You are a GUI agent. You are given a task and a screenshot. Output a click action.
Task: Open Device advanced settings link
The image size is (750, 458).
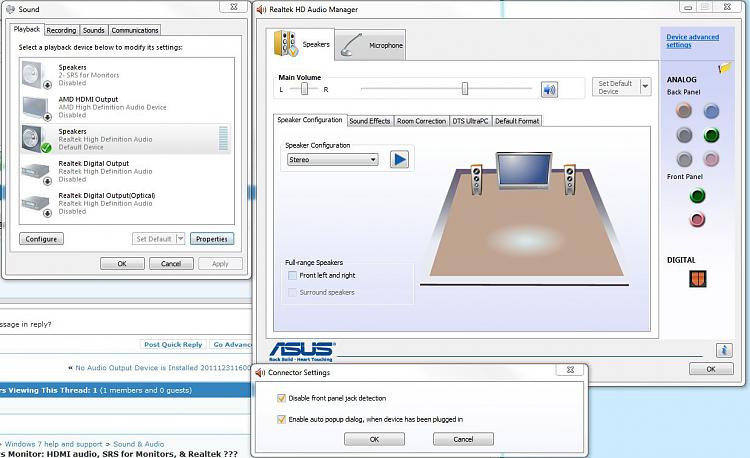693,41
